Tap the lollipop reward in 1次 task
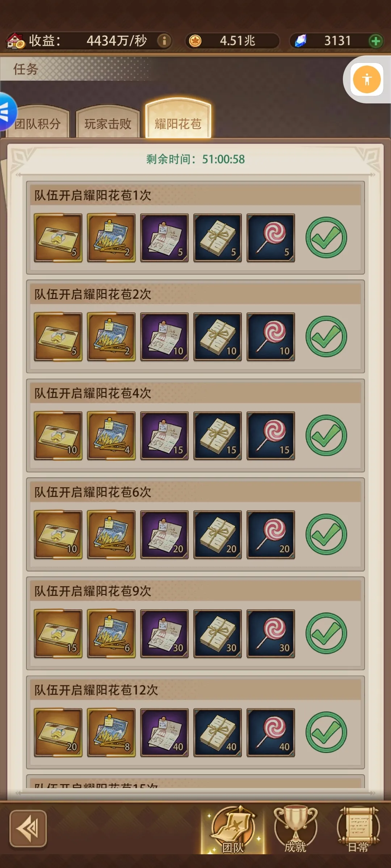The image size is (391, 868). (x=271, y=238)
